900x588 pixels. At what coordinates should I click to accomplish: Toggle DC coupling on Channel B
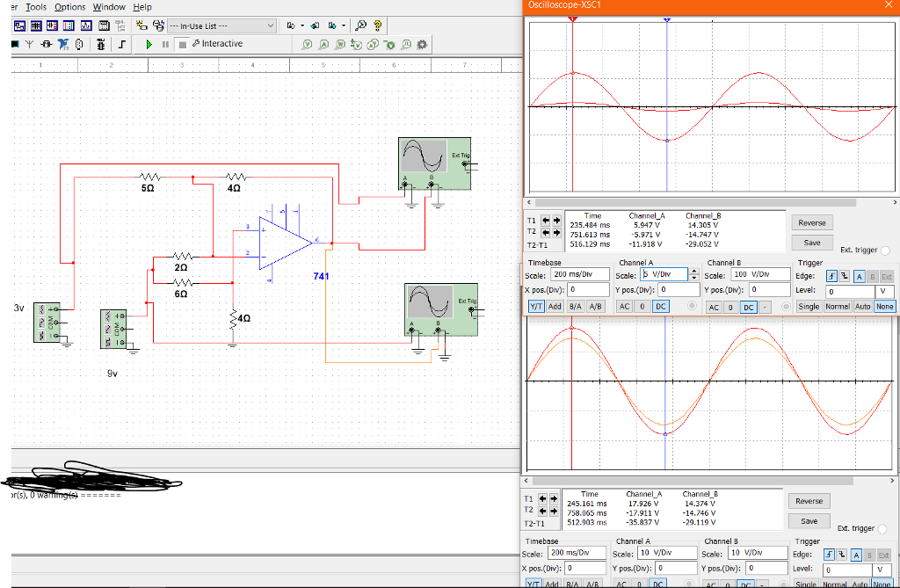747,306
